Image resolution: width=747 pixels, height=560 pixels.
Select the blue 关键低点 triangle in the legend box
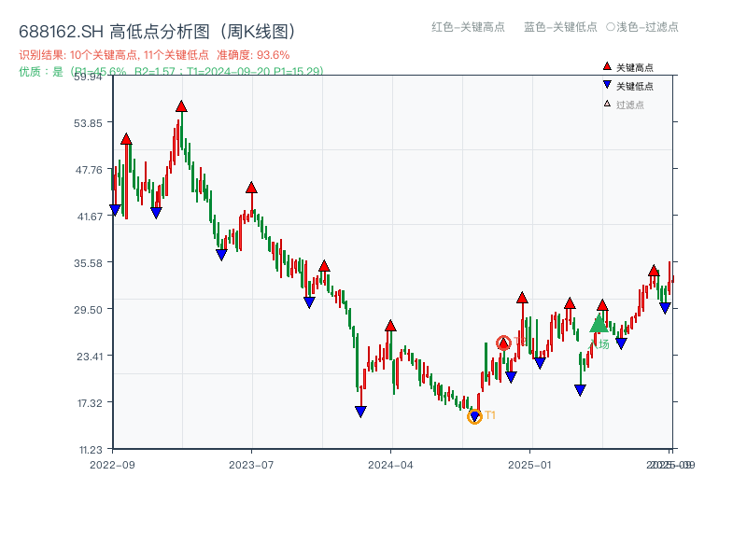click(607, 85)
